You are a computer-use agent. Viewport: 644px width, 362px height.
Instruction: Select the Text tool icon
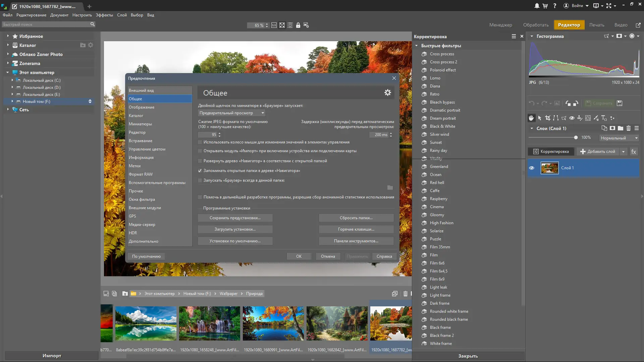pos(604,118)
